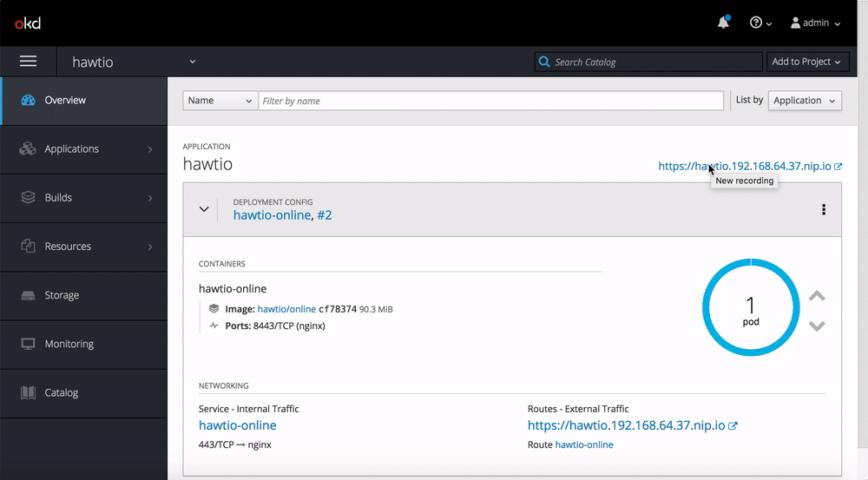Open the deployment kebab actions menu

tap(824, 209)
